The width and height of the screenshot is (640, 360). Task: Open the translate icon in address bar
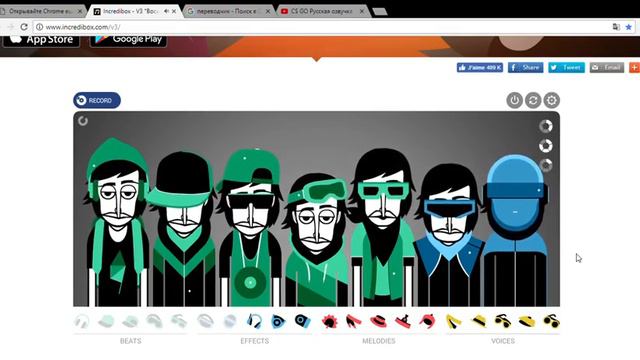click(x=616, y=27)
